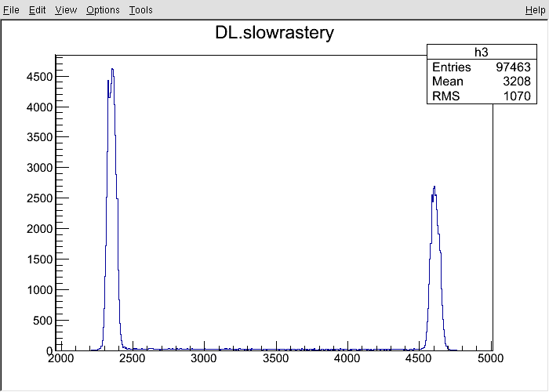549x392 pixels.
Task: Open the Help menu
Action: 535,10
